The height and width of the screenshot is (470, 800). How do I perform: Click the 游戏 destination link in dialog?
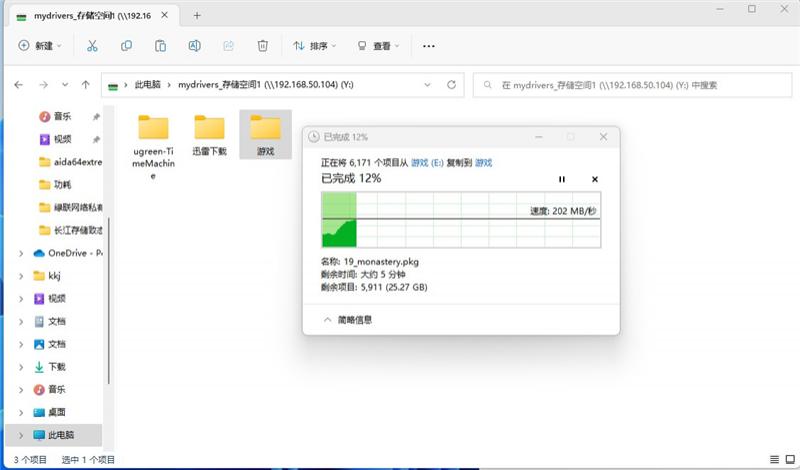(x=483, y=163)
